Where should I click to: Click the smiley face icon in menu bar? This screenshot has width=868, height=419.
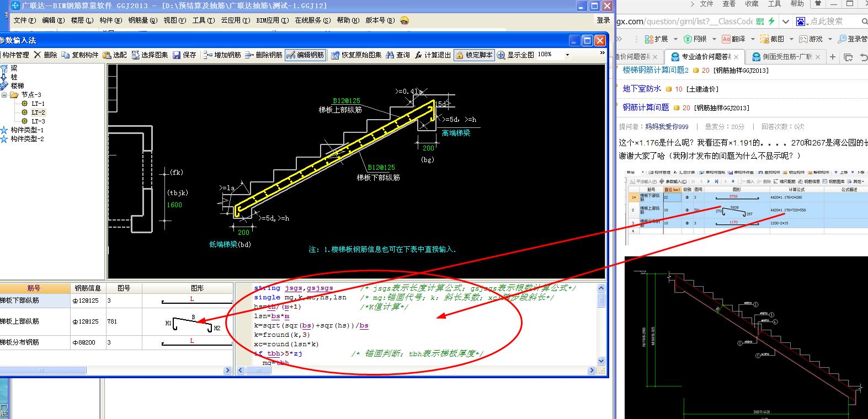click(405, 20)
